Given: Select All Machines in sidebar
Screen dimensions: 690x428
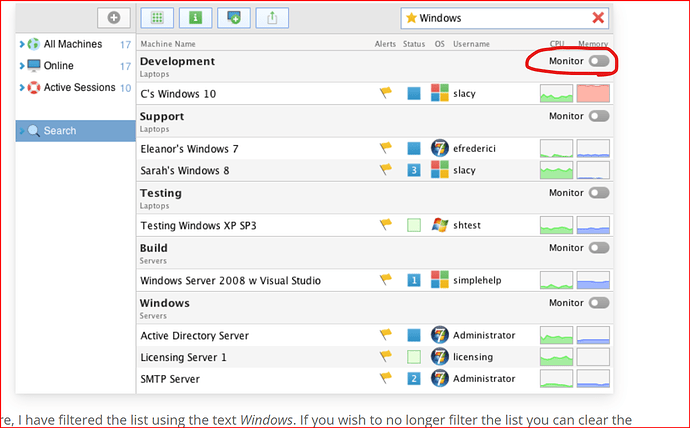Looking at the screenshot, I should click(x=75, y=44).
